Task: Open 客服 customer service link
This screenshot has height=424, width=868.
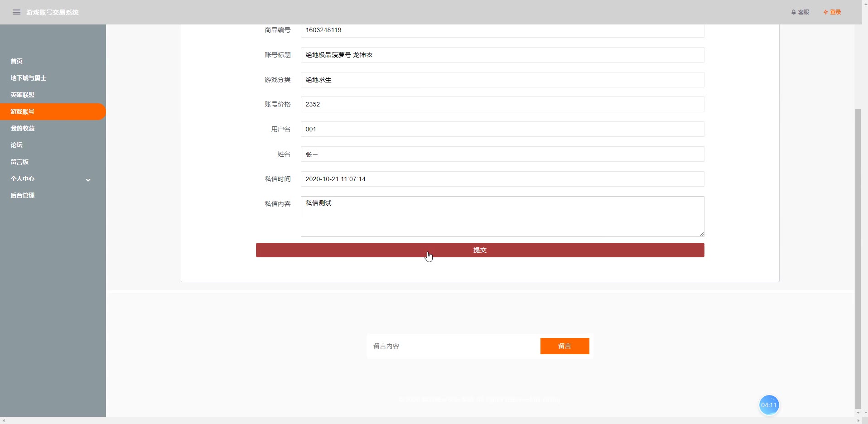Action: tap(800, 12)
